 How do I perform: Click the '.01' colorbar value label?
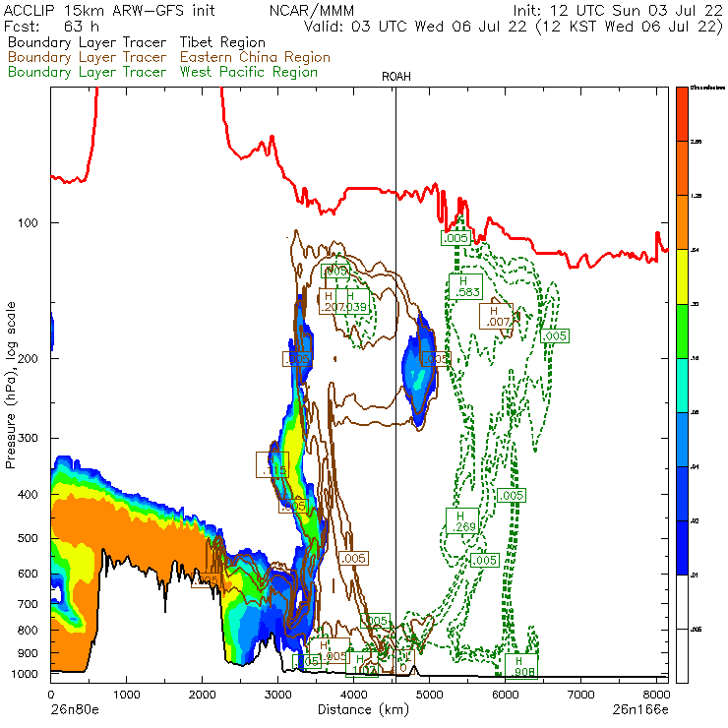click(x=695, y=576)
